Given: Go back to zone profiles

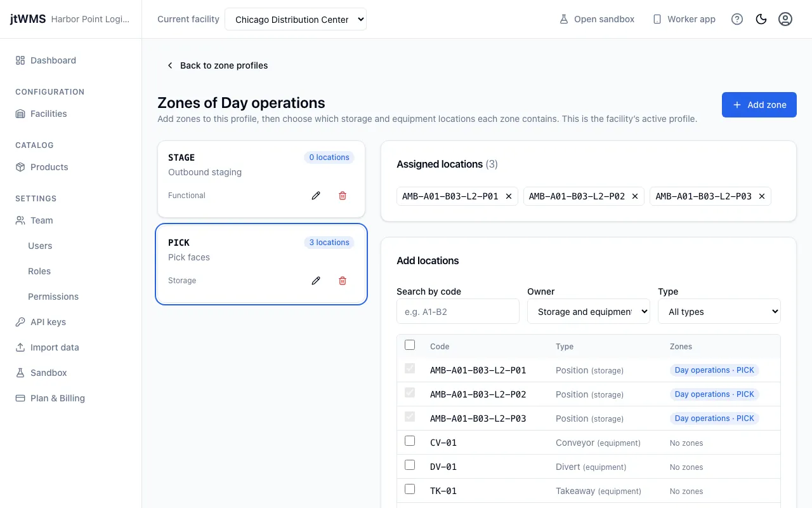Looking at the screenshot, I should pos(218,65).
